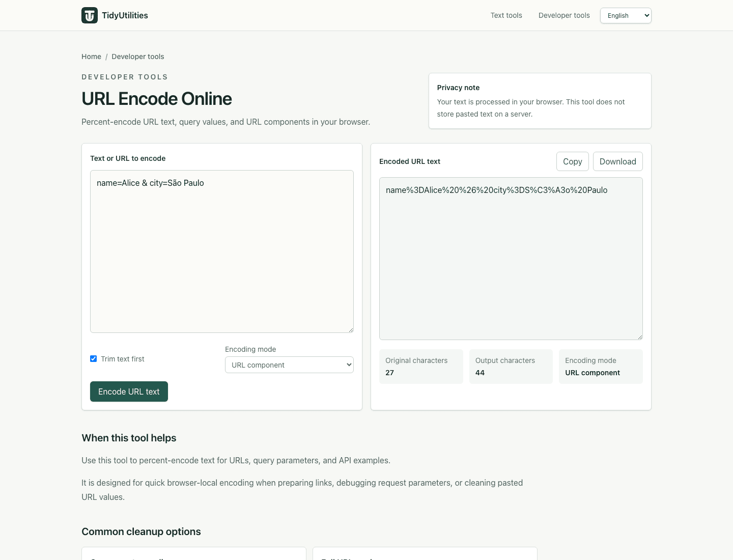Uncheck the Trim text first checkbox
The image size is (733, 560).
94,359
